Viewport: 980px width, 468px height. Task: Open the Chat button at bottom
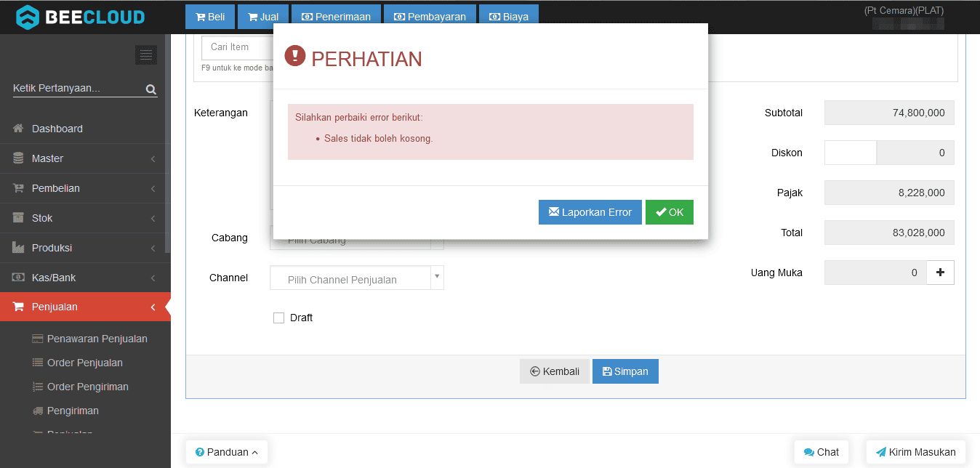click(x=821, y=452)
